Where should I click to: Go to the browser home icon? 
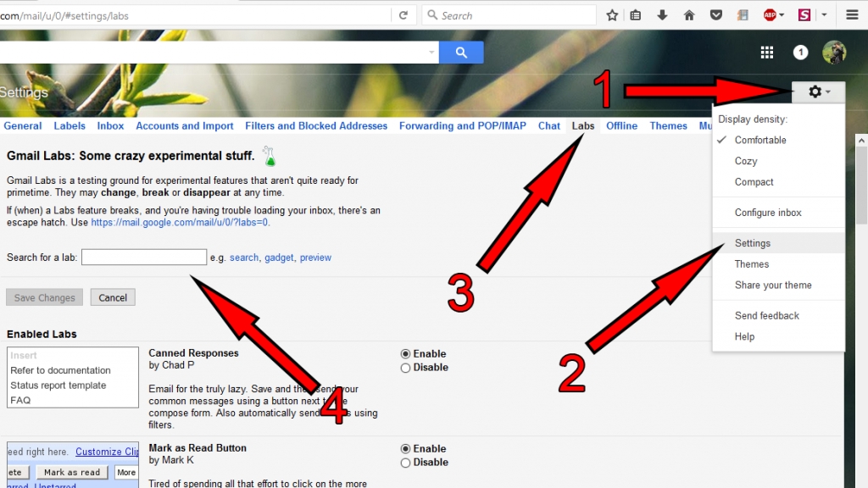(x=689, y=15)
